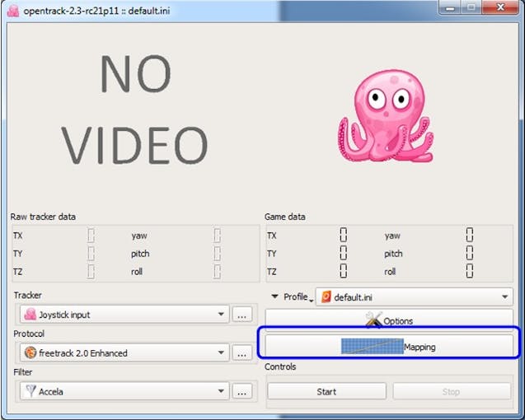Screen dimensions: 525x420
Task: Expand the Tracker dropdown showing Joystick input
Action: pos(124,314)
